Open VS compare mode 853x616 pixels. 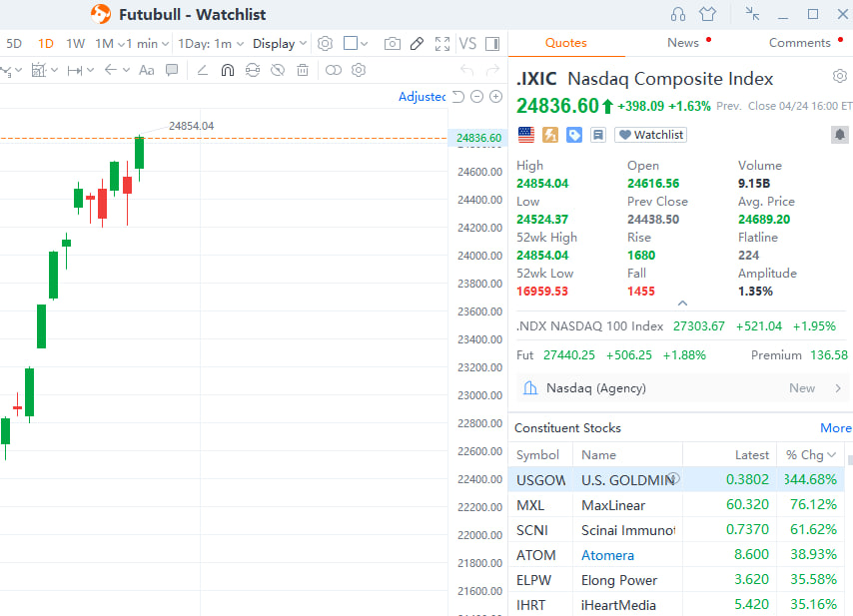point(467,44)
